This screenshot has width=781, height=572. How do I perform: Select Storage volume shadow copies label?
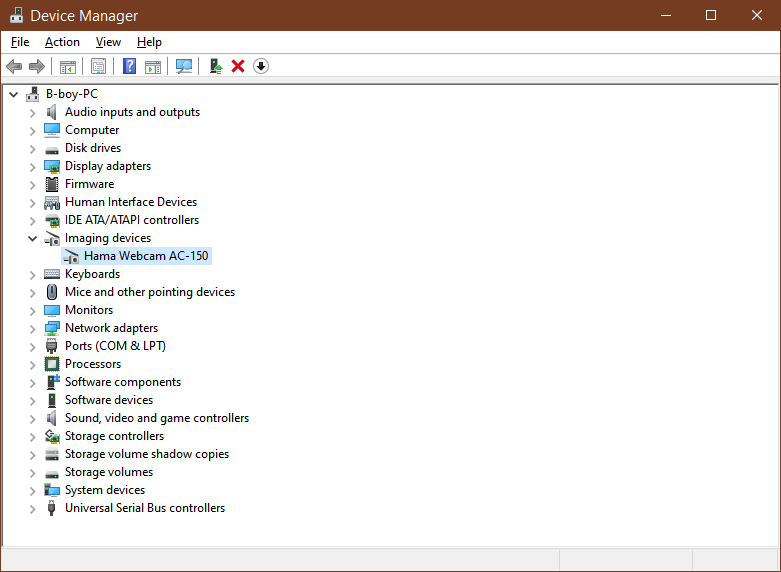[147, 454]
